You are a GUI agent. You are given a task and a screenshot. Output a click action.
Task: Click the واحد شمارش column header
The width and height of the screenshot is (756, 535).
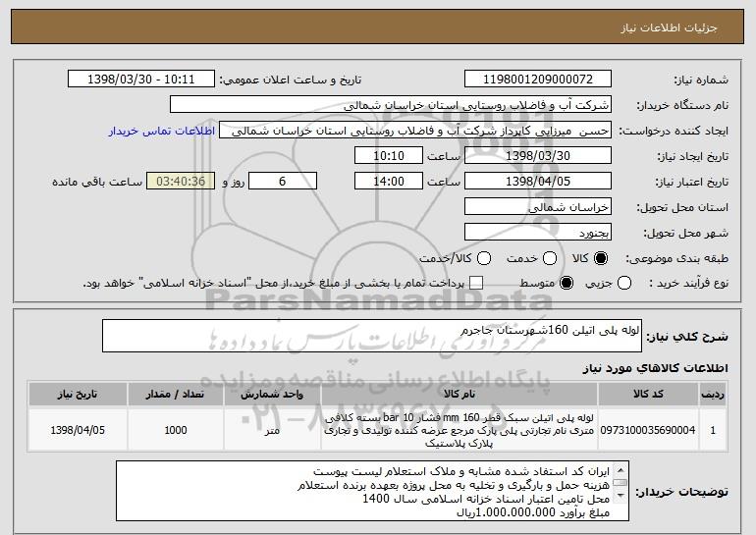tap(272, 395)
